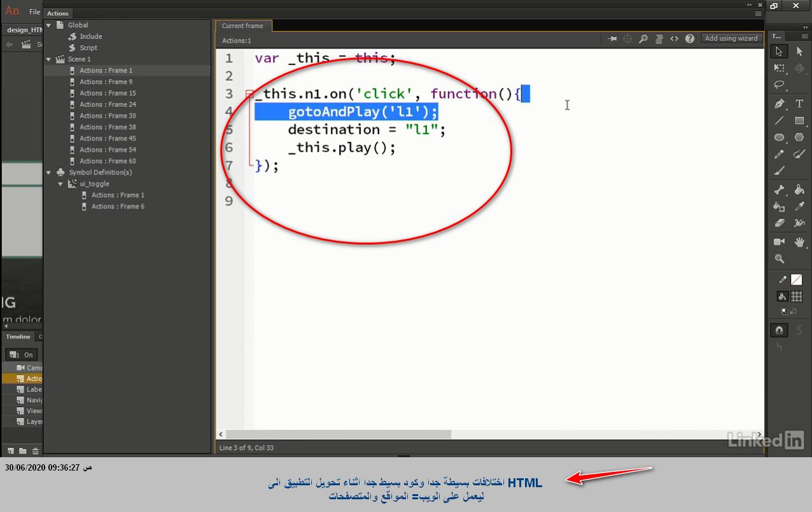The width and height of the screenshot is (812, 512).
Task: Click the Format Code icon
Action: [659, 39]
